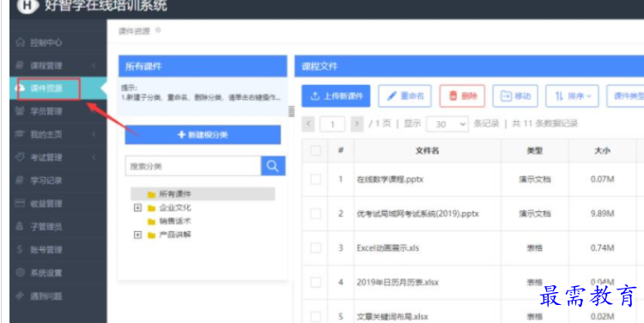
Task: Click the 类型 column header
Action: 534,151
